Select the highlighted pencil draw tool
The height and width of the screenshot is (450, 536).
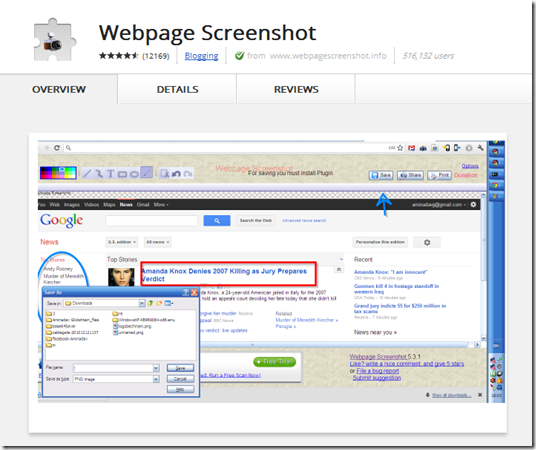point(146,172)
